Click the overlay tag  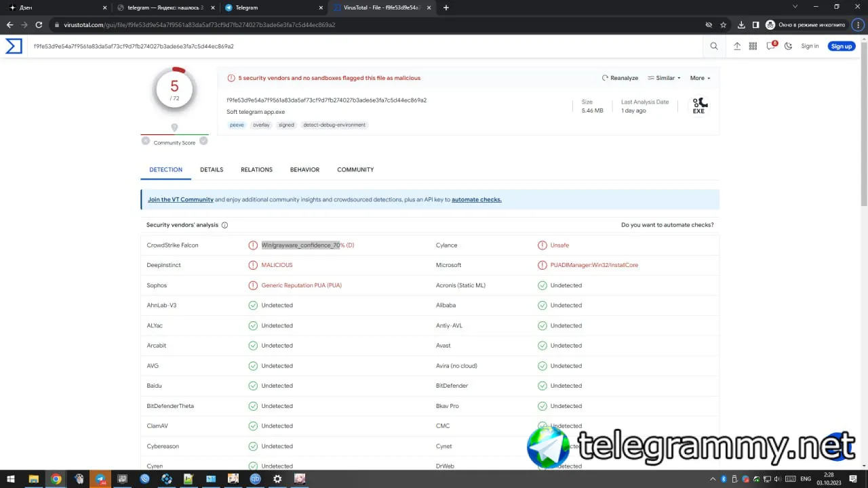coord(261,125)
